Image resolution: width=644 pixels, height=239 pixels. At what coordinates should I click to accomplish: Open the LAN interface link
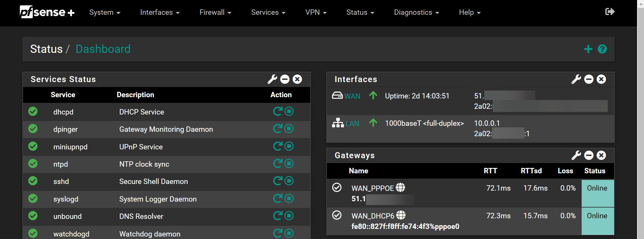coord(352,124)
